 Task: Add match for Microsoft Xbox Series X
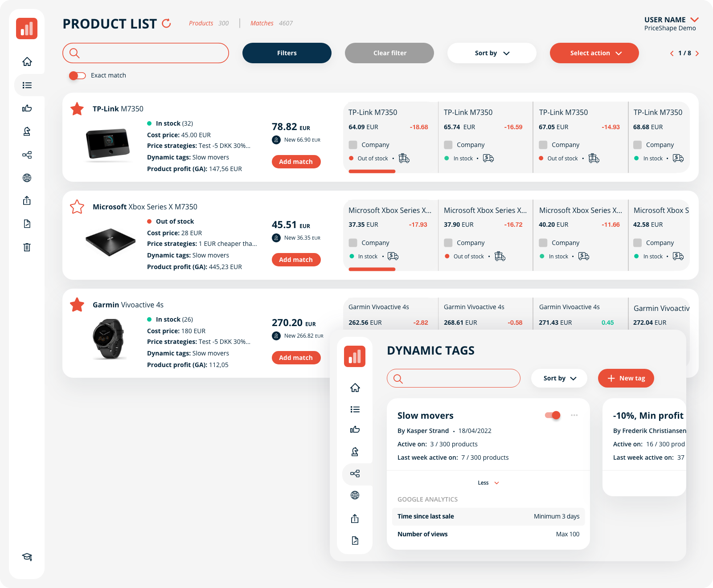tap(296, 260)
